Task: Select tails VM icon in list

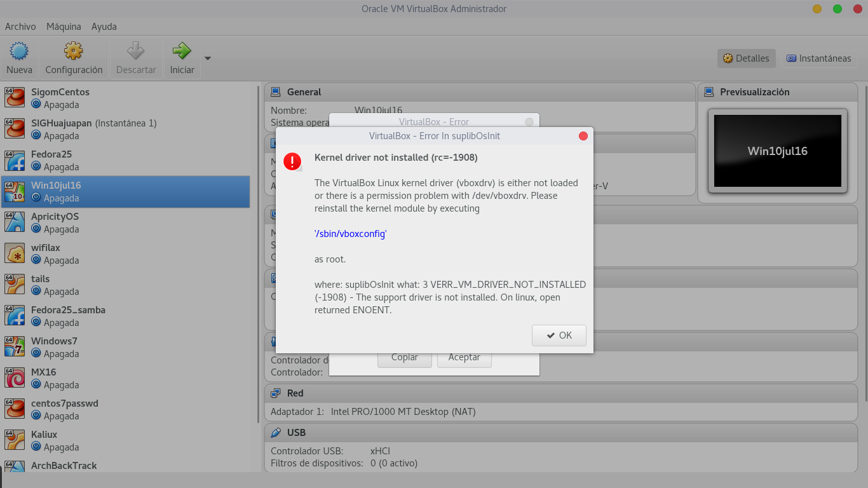Action: click(x=15, y=285)
